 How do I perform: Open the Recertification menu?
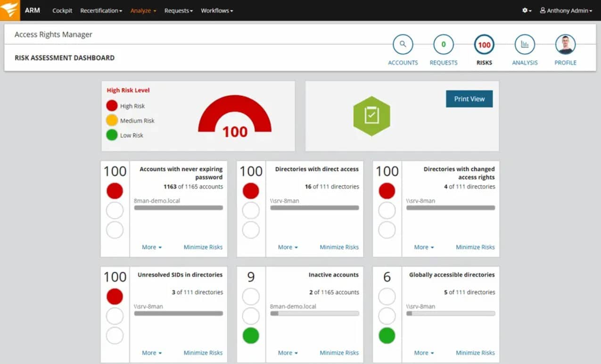[101, 10]
